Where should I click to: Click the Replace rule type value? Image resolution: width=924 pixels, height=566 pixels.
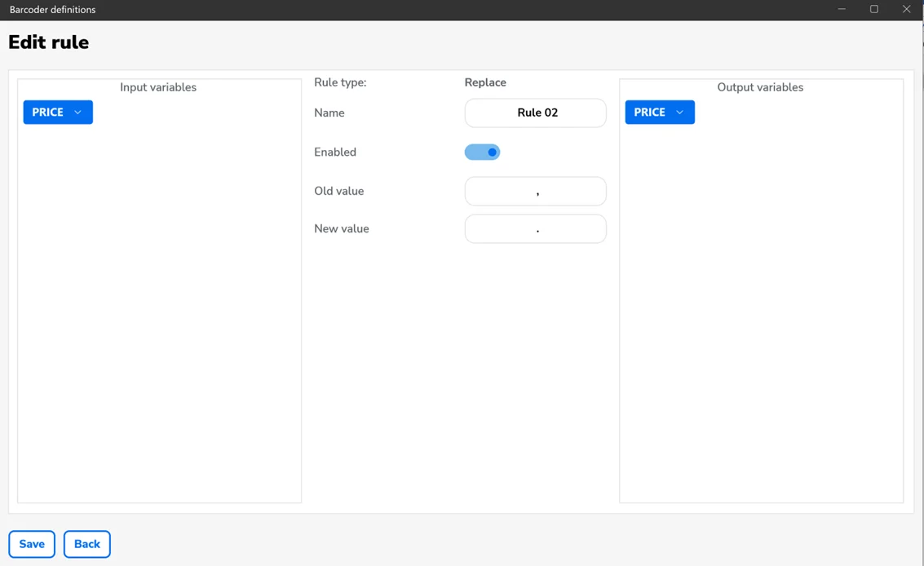[485, 82]
